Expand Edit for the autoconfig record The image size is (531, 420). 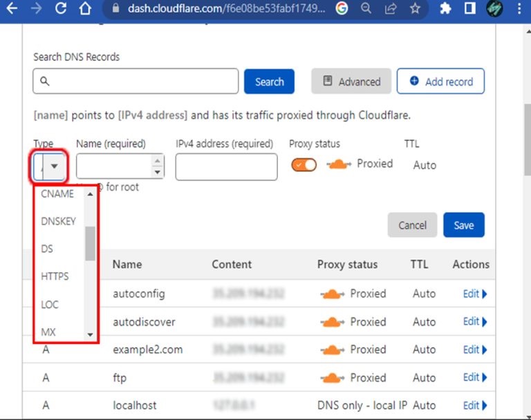pos(474,294)
